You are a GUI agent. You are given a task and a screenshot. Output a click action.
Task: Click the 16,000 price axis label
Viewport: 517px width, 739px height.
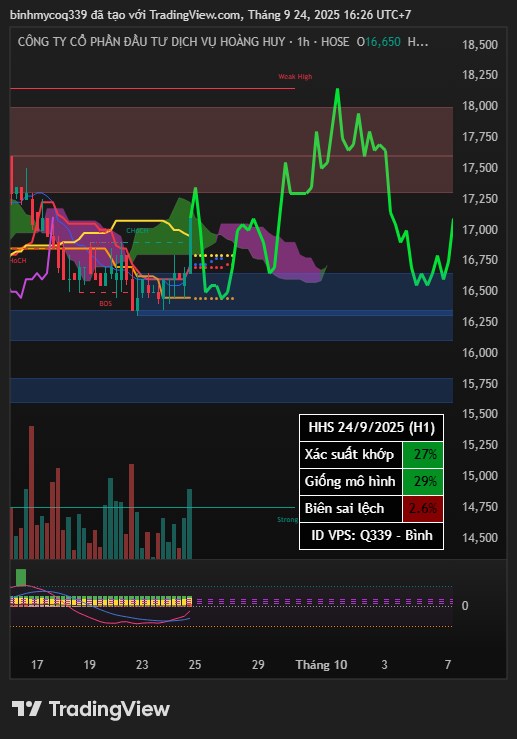click(480, 353)
